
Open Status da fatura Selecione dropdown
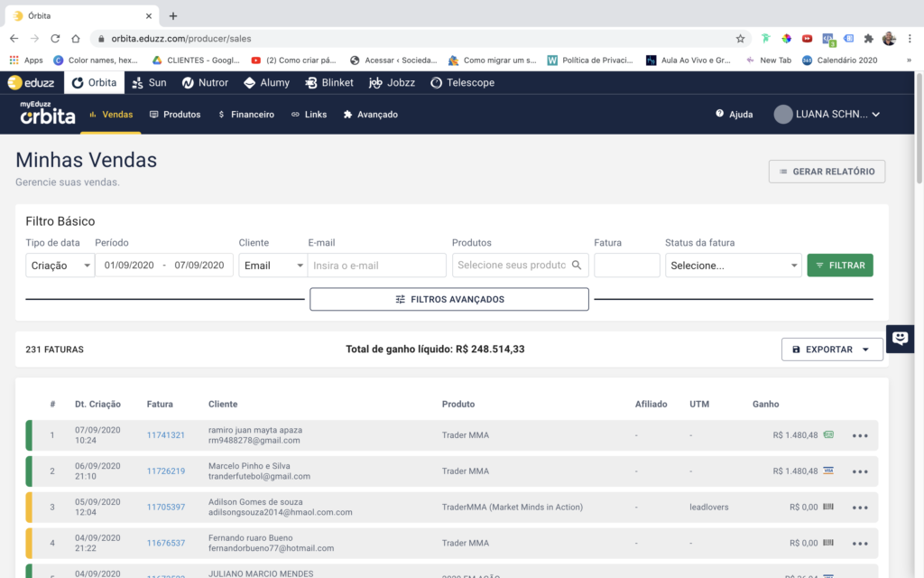coord(733,266)
